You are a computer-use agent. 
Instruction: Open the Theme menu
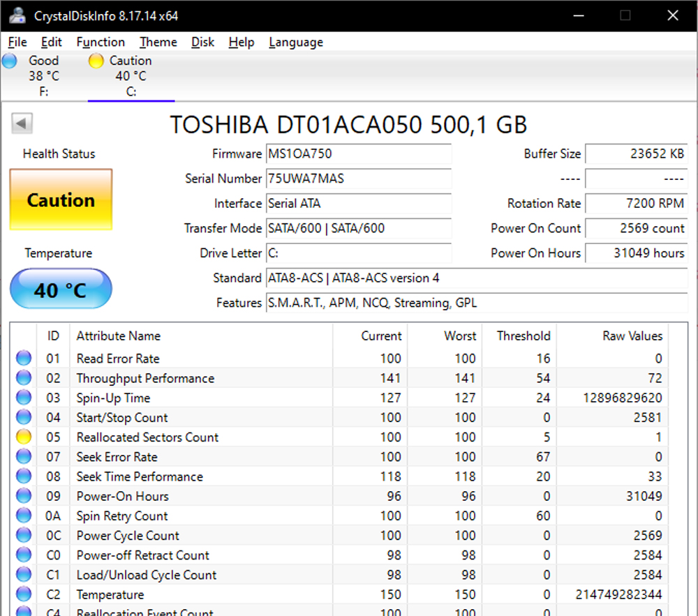tap(158, 42)
